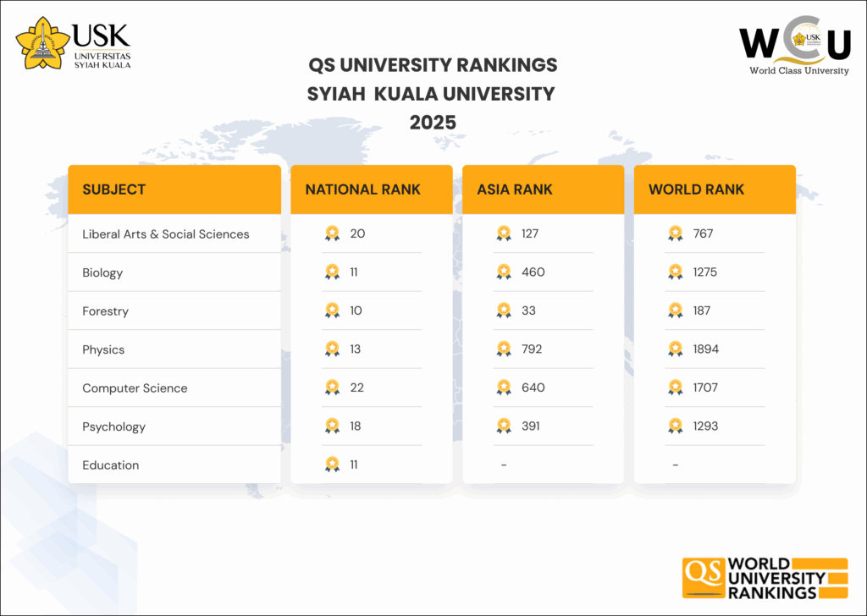Select world rank value 187
867x616 pixels.
(702, 311)
